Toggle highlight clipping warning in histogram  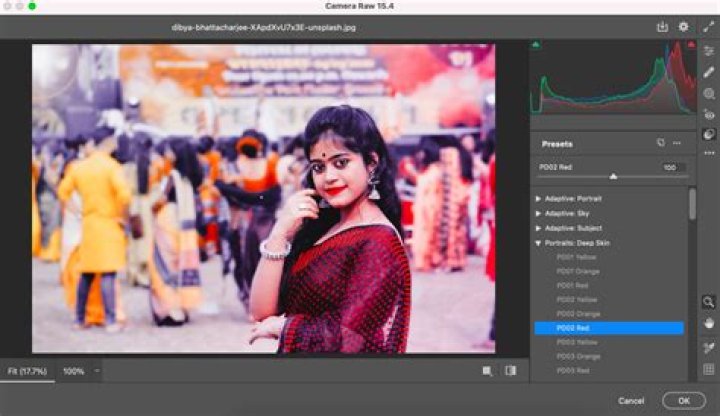(692, 45)
